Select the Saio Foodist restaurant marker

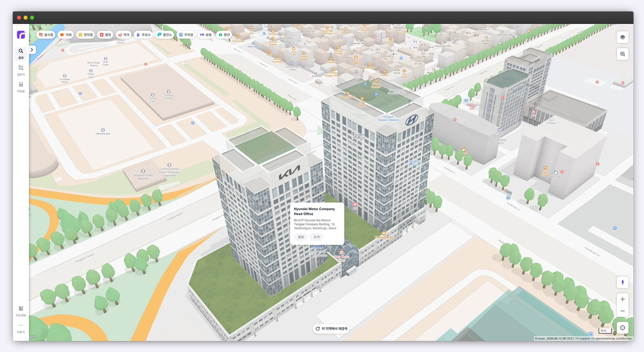coord(545,168)
